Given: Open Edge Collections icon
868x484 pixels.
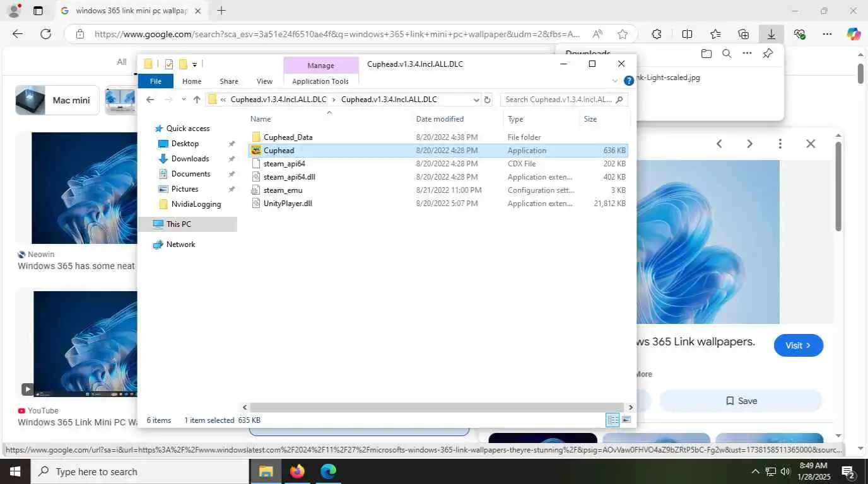Looking at the screenshot, I should [743, 34].
